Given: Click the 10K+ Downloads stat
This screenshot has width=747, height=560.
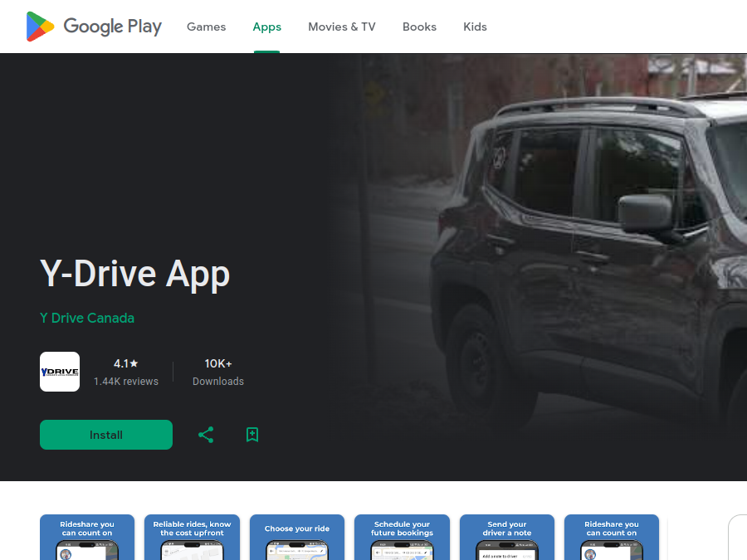Looking at the screenshot, I should point(218,372).
